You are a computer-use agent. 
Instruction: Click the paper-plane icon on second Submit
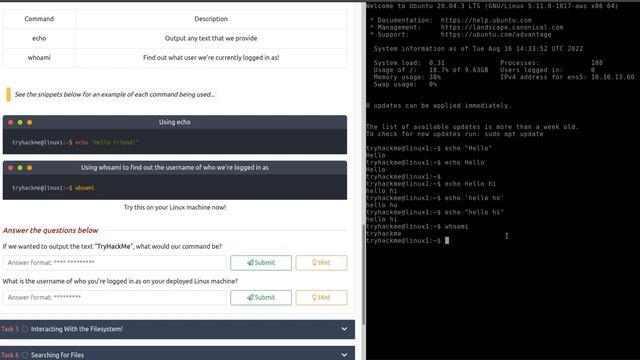(x=250, y=297)
